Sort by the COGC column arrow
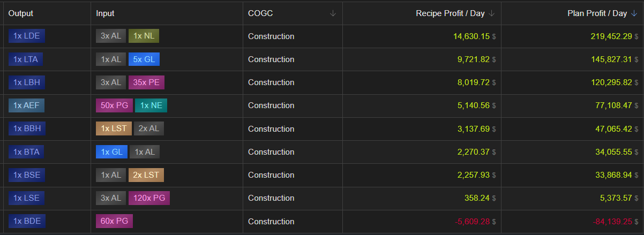This screenshot has width=644, height=235. pyautogui.click(x=333, y=13)
